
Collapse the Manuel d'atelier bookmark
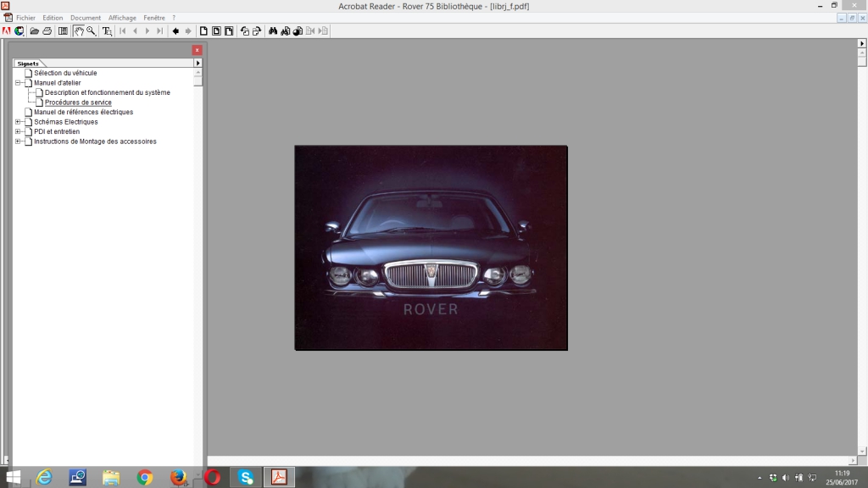(x=18, y=83)
